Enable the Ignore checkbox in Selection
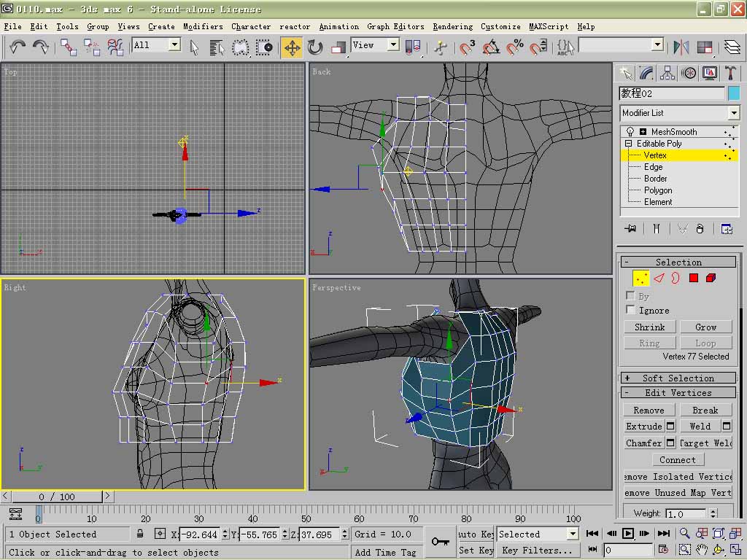The height and width of the screenshot is (560, 747). click(x=631, y=310)
